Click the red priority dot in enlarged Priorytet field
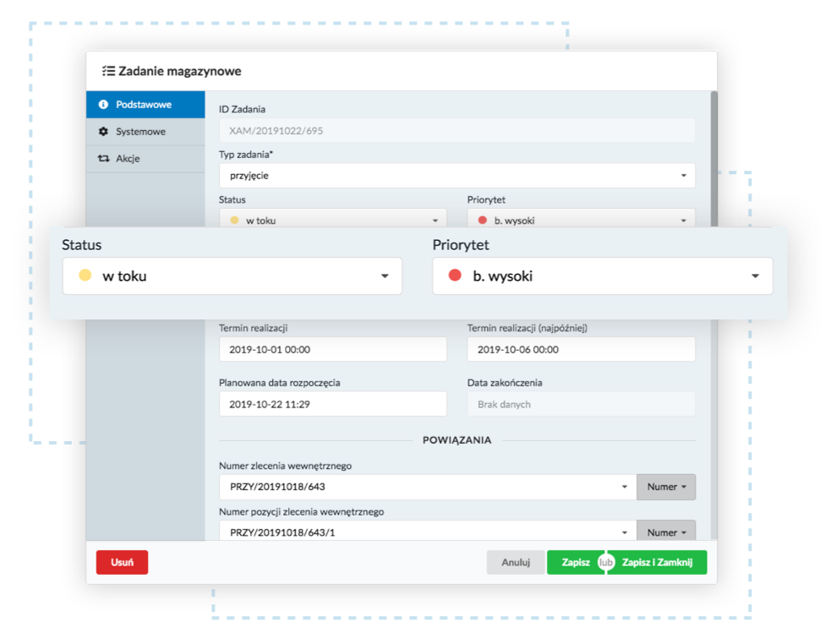825x644 pixels. click(x=455, y=276)
